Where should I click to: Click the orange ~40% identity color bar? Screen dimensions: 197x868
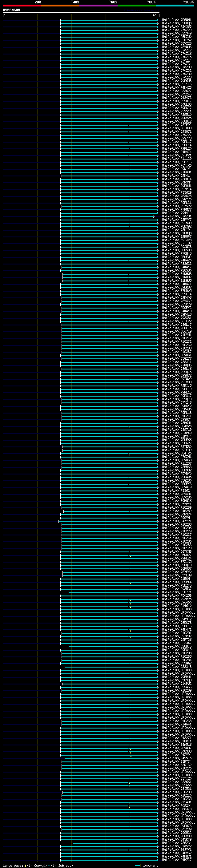click(x=60, y=6)
